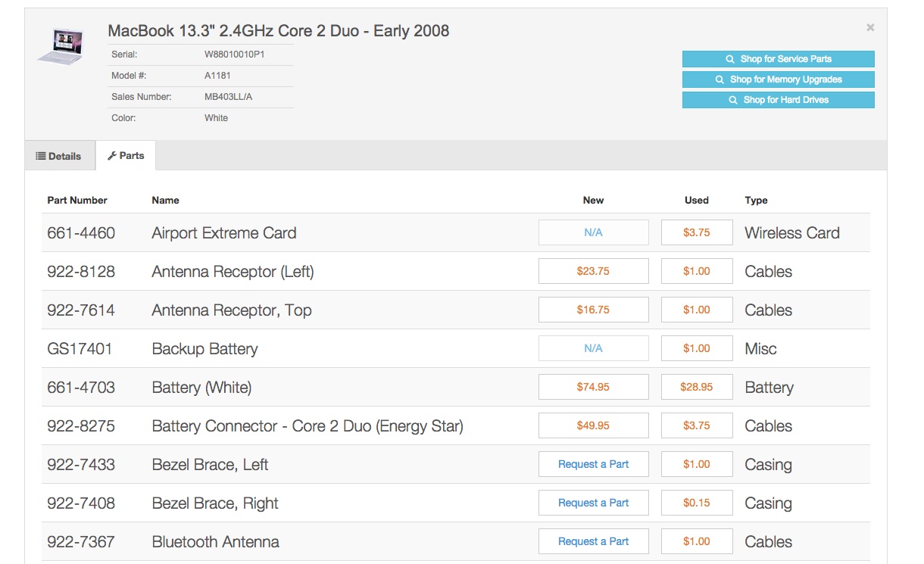The width and height of the screenshot is (924, 564).
Task: Request a Part for Bezel Brace, Right
Action: 593,503
